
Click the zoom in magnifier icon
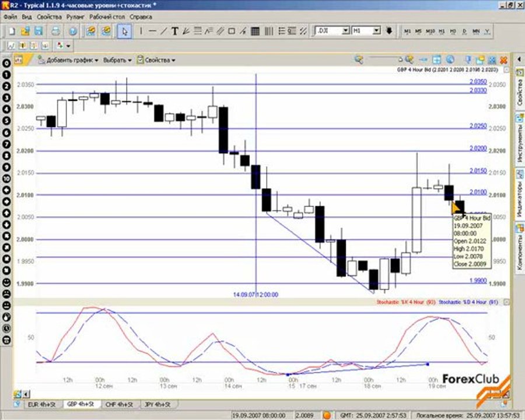tap(409, 60)
